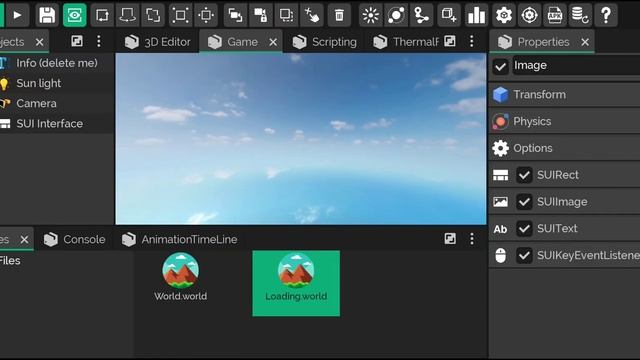Click the overlapping squares with padlock icon
The height and width of the screenshot is (360, 640).
point(260,16)
